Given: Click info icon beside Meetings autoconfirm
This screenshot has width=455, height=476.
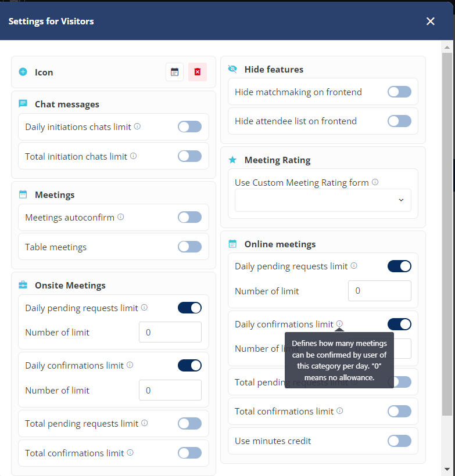Looking at the screenshot, I should (x=121, y=217).
